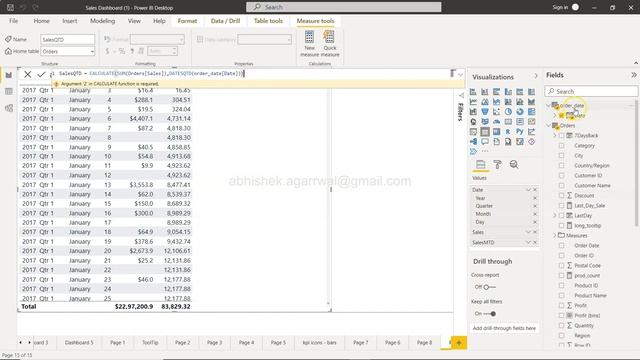Switch to Report view icon
Image resolution: width=640 pixels, height=360 pixels.
point(9,75)
